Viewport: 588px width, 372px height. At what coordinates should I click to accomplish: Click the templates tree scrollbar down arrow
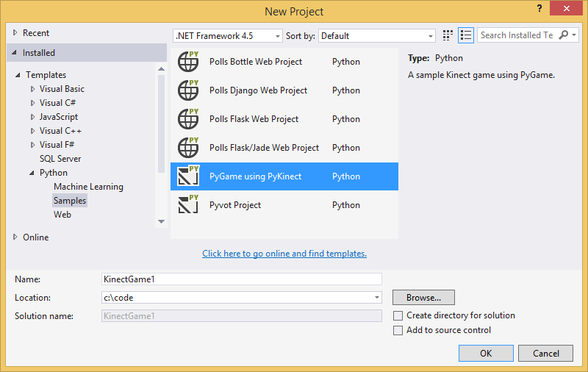point(162,221)
